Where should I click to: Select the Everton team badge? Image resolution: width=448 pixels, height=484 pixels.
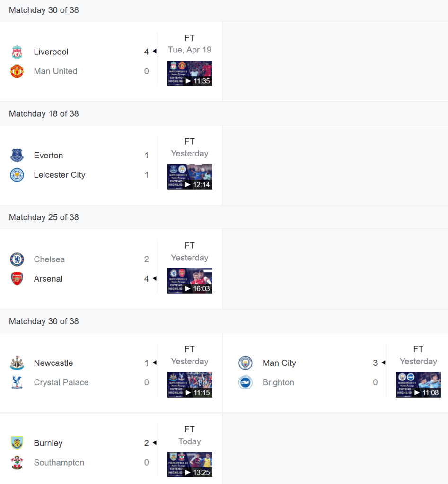point(17,156)
